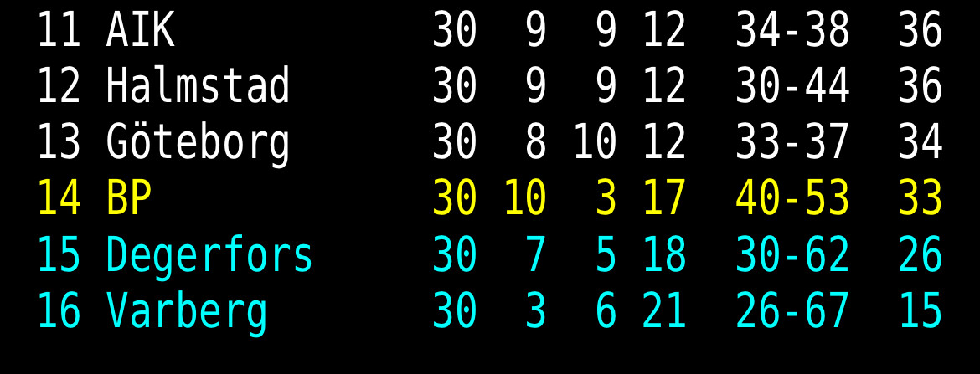
Task: Select the team name Varberg
Action: click(x=186, y=313)
